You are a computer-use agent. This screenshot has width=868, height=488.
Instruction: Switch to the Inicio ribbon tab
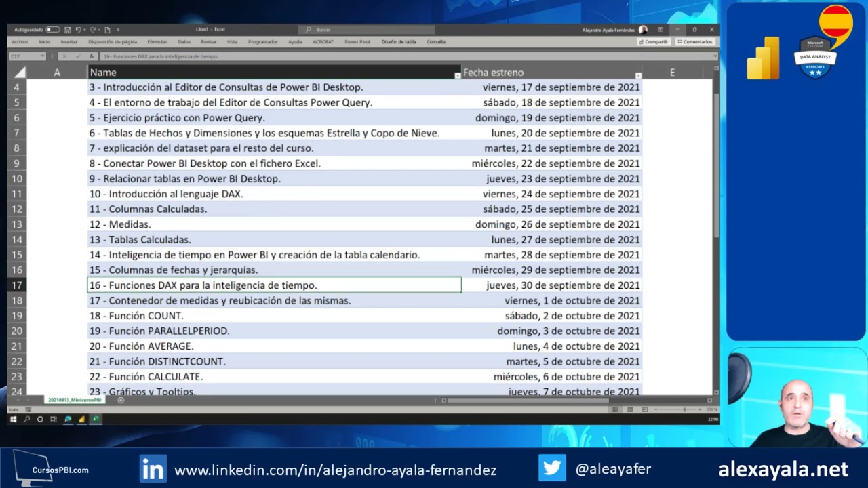coord(44,42)
